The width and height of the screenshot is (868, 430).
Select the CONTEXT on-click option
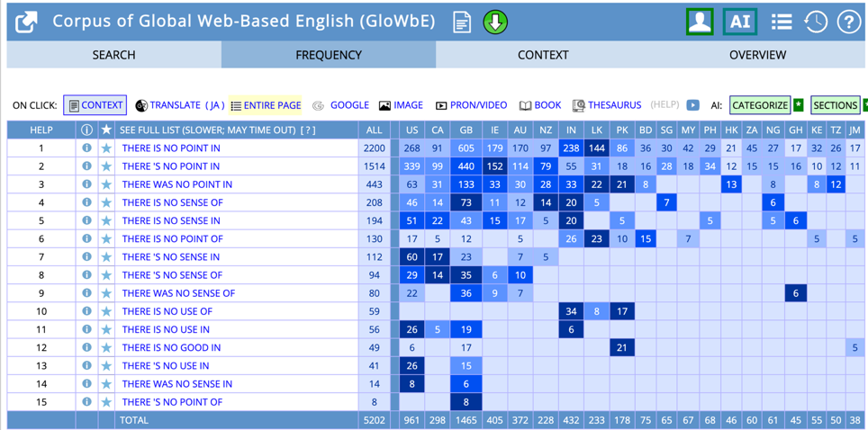click(95, 105)
